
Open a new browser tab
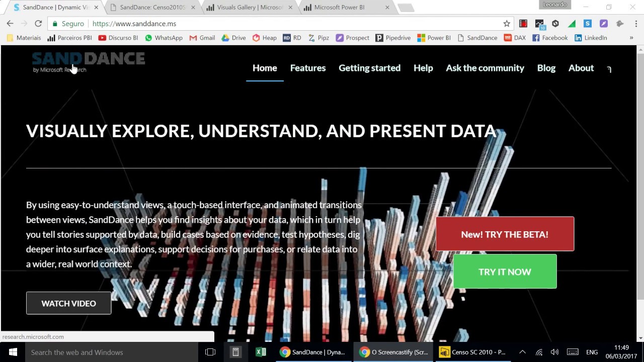click(x=406, y=8)
